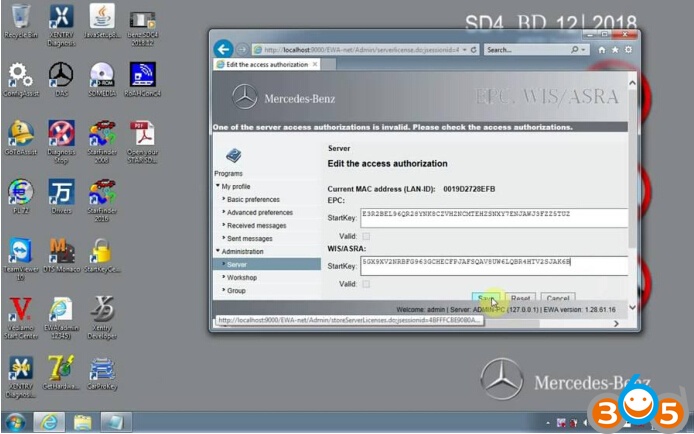Open the benz SDC4 2018.12 desktop icon

(143, 27)
